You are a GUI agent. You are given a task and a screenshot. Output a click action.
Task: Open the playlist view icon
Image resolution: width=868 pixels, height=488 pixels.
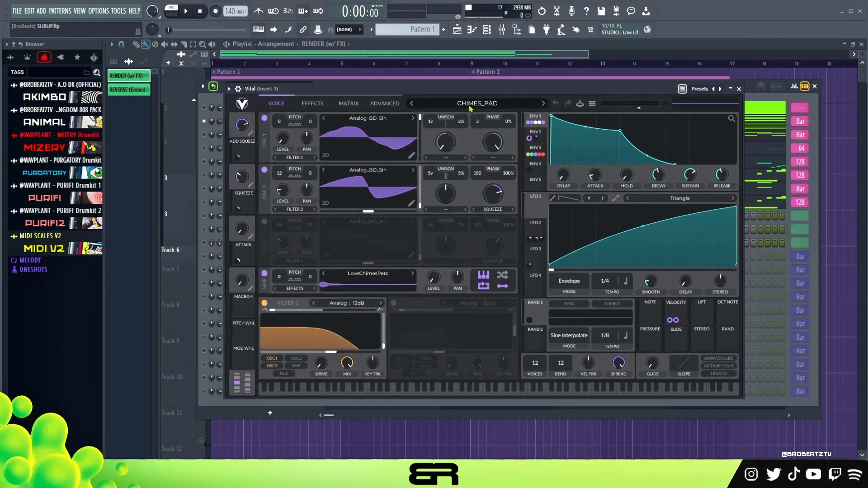point(457,30)
